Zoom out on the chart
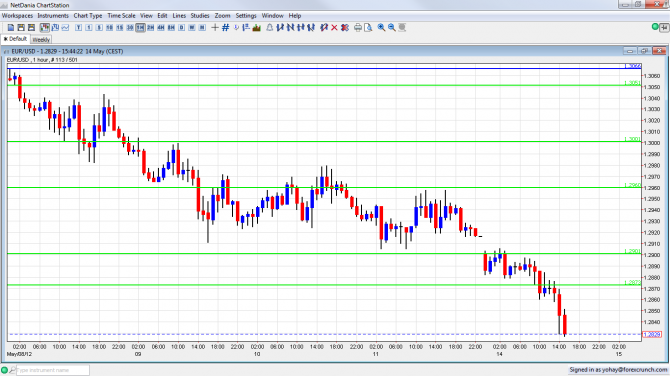 (x=392, y=27)
